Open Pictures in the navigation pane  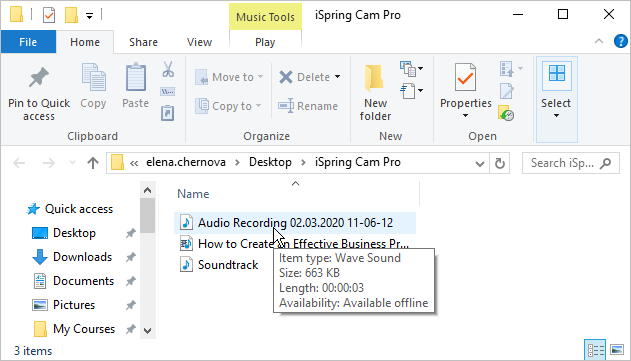point(64,305)
